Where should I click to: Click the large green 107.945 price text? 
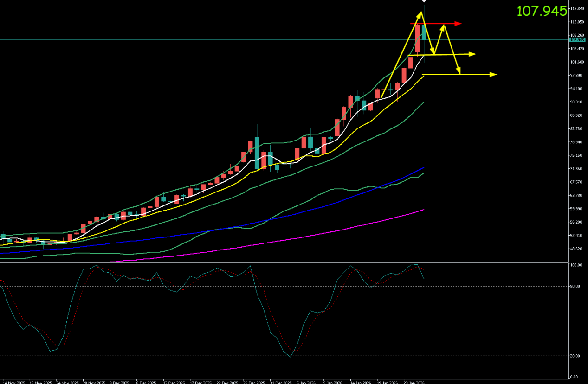pos(542,11)
